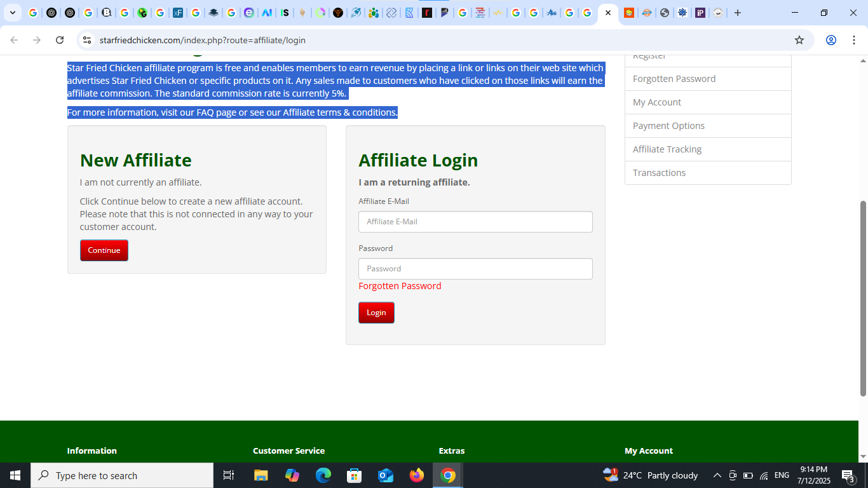Screen dimensions: 868x488
Task: Switch to the blue AI favicon tab
Action: (x=267, y=13)
